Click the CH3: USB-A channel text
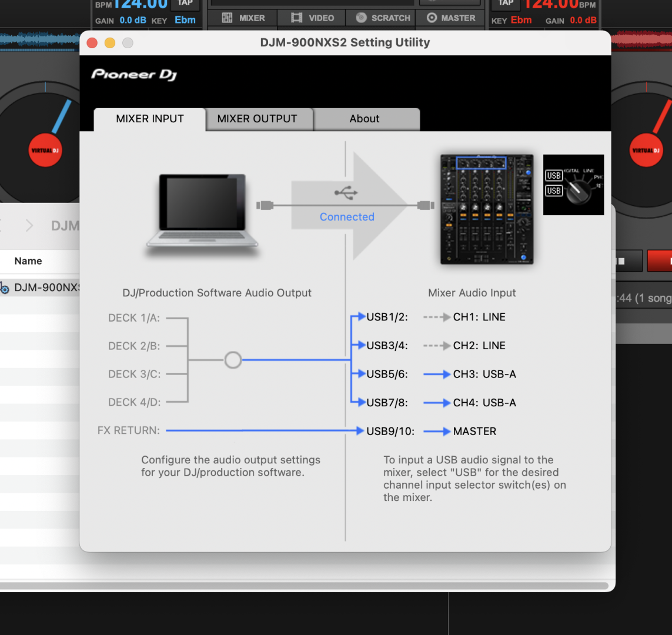The height and width of the screenshot is (635, 672). 484,374
